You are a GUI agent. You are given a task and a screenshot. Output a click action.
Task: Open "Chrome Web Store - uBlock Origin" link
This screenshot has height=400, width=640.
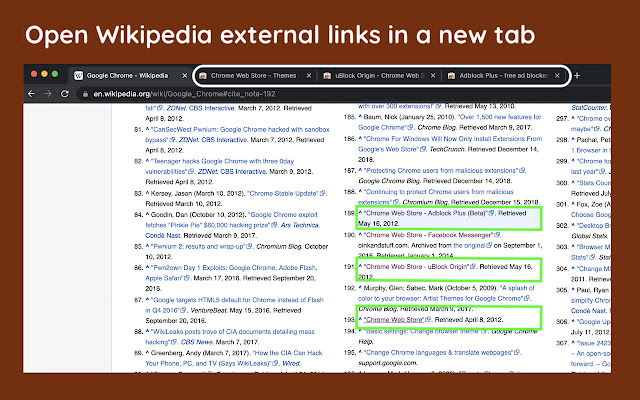click(x=416, y=267)
